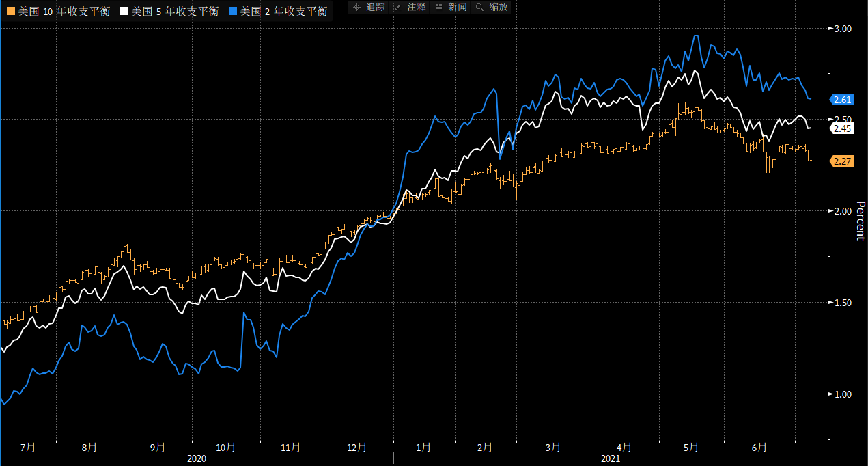Click the 3.00 y-axis label
Image resolution: width=868 pixels, height=466 pixels.
843,29
